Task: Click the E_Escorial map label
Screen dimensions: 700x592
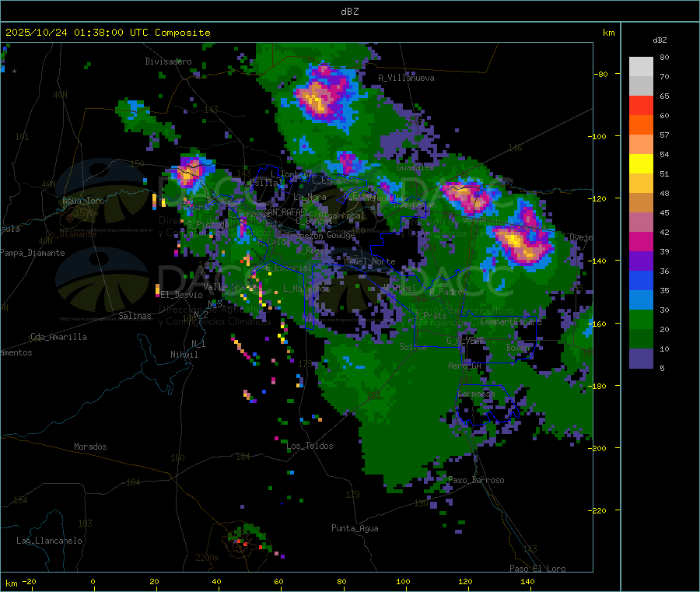Action: 289,268
